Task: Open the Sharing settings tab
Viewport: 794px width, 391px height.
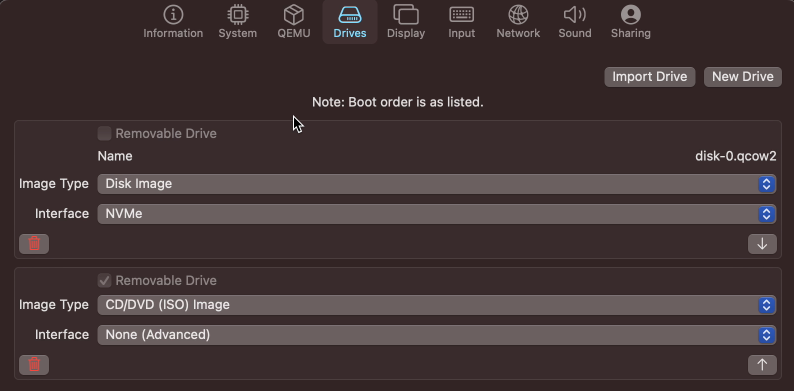Action: point(630,23)
